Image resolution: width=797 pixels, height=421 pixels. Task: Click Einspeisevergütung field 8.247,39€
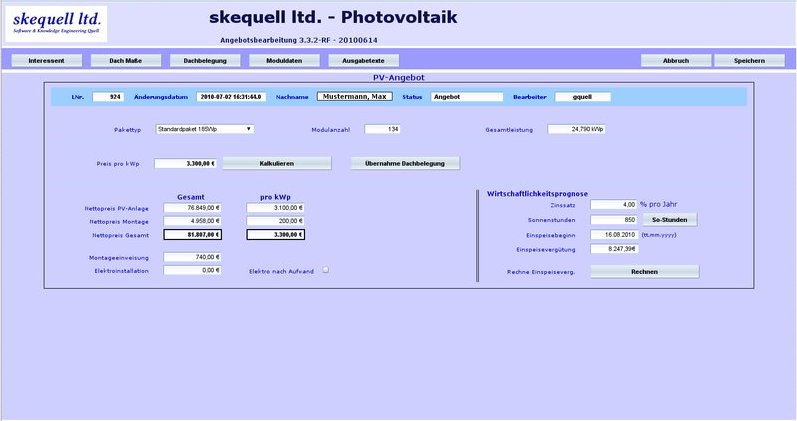tap(614, 249)
